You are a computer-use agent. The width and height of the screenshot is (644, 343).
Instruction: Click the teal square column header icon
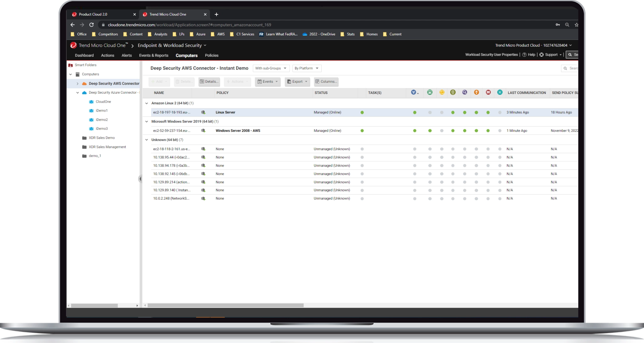click(x=500, y=92)
